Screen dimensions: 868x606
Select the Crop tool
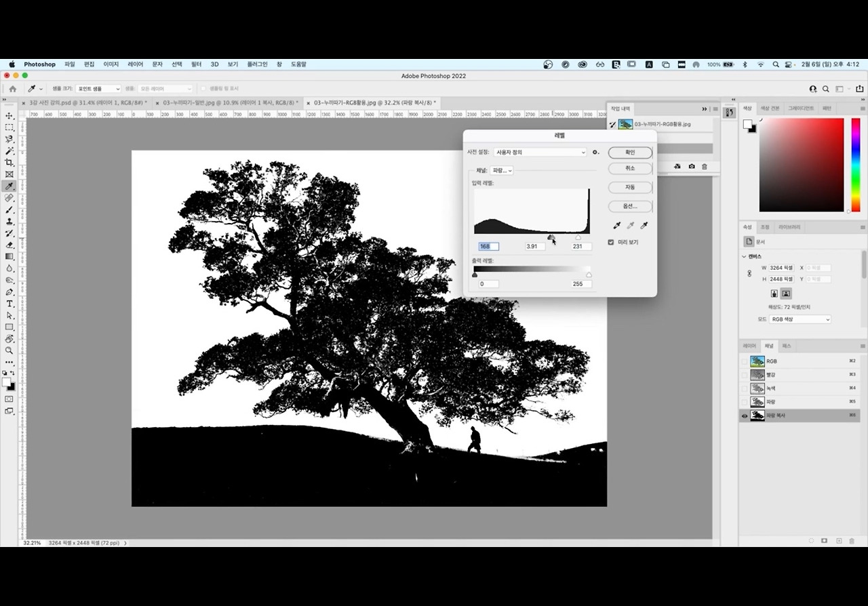(9, 163)
